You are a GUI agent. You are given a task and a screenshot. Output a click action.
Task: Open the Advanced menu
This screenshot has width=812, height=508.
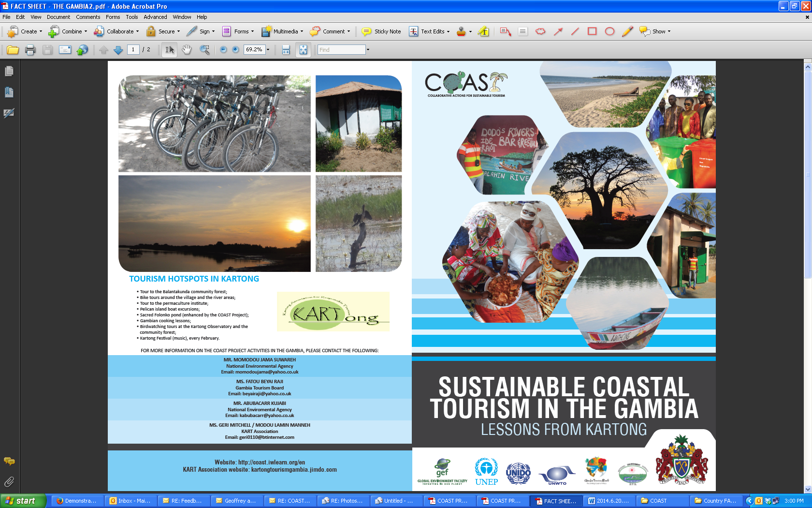click(x=155, y=17)
